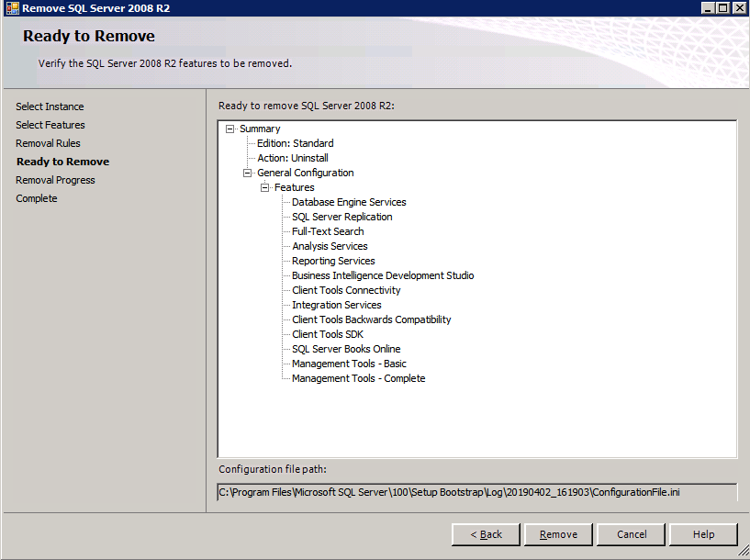Image resolution: width=750 pixels, height=560 pixels.
Task: Select Business Intelligence Development Studio row
Action: (383, 276)
